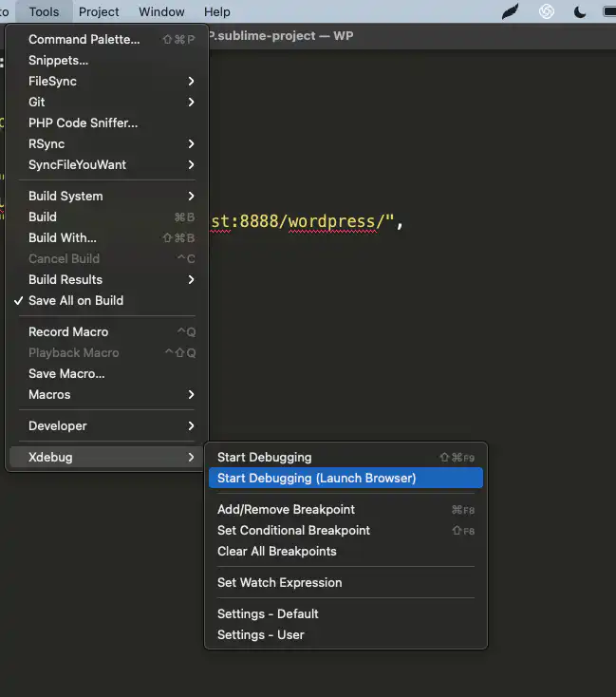The height and width of the screenshot is (697, 616).
Task: Click the Project menu in menu bar
Action: (99, 12)
